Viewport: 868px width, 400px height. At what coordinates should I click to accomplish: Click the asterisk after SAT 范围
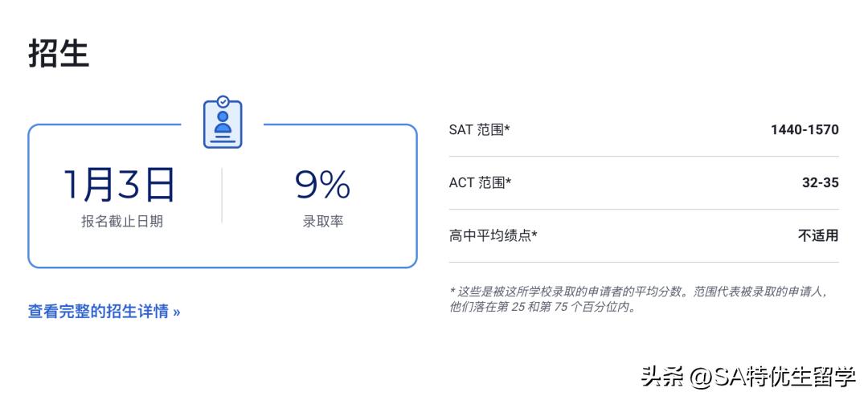(x=507, y=129)
